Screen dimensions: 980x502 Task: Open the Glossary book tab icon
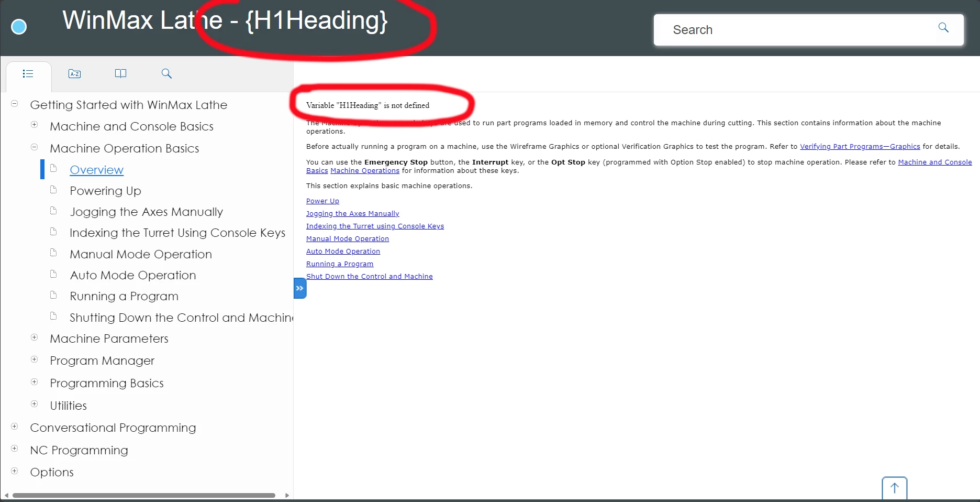[x=120, y=74]
